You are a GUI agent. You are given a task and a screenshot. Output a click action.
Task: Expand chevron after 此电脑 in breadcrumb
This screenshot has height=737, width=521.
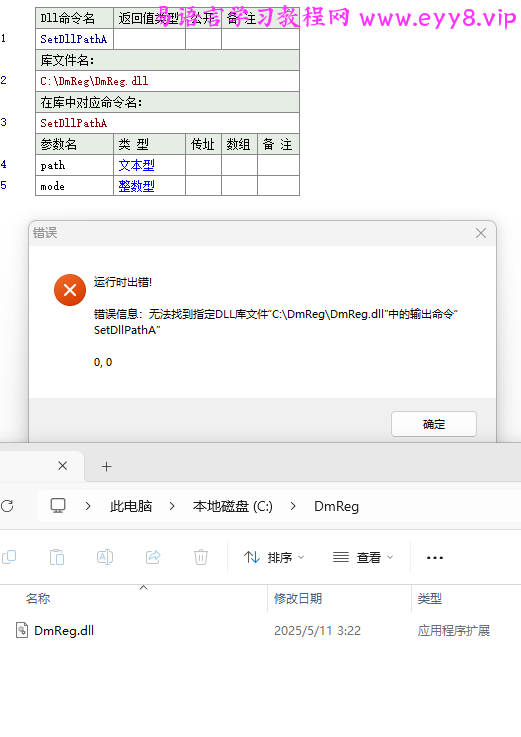click(172, 506)
